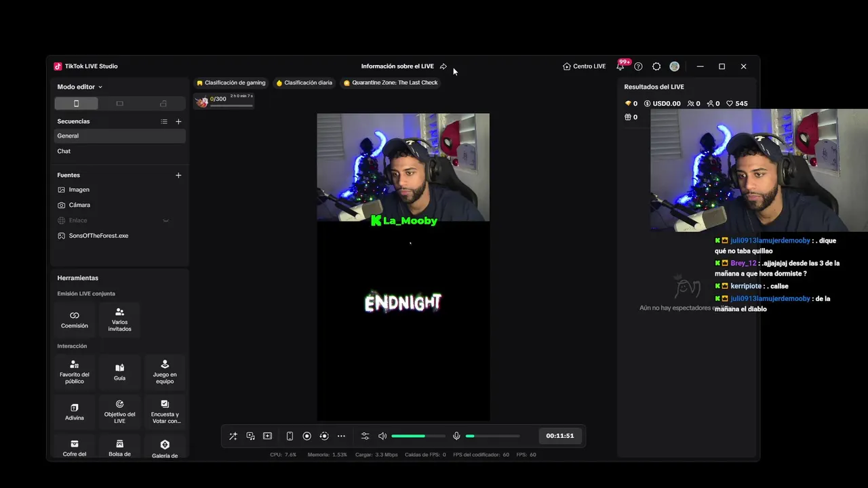
Task: Click the screen capture frame icon
Action: pos(267,436)
